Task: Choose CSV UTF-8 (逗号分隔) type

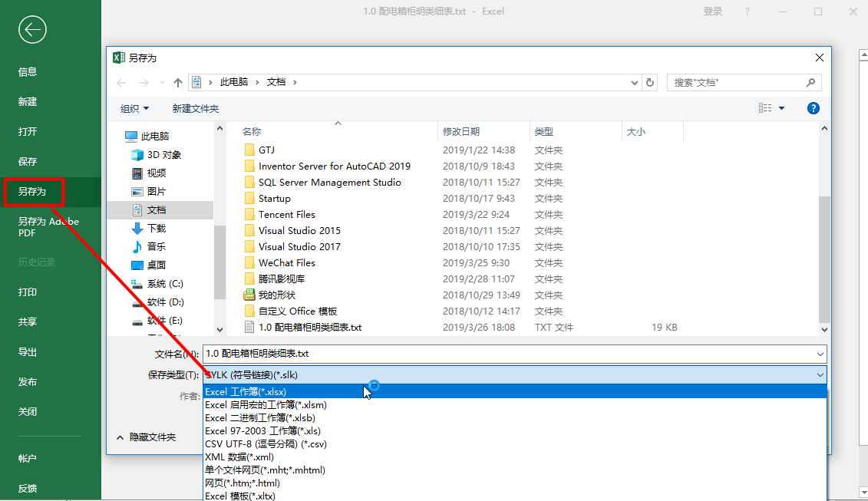Action: pyautogui.click(x=515, y=444)
